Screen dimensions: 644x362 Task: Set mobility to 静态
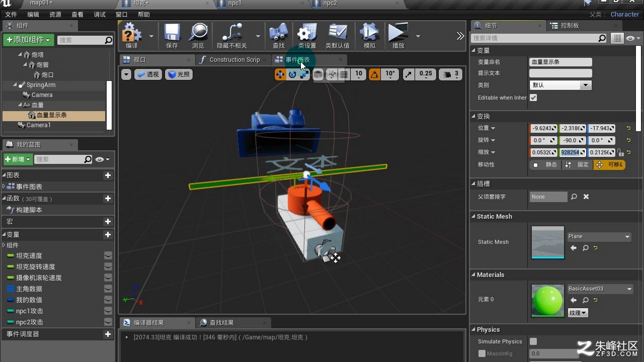pos(545,164)
